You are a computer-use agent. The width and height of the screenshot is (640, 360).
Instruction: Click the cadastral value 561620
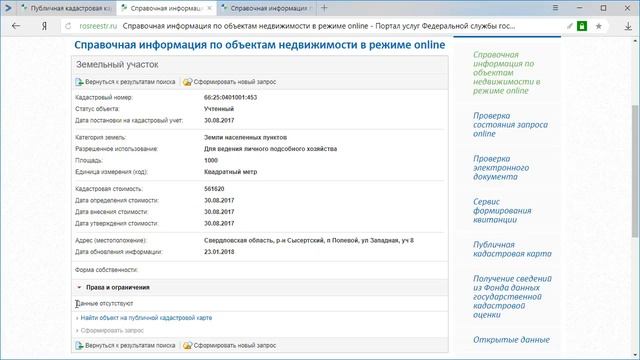214,189
